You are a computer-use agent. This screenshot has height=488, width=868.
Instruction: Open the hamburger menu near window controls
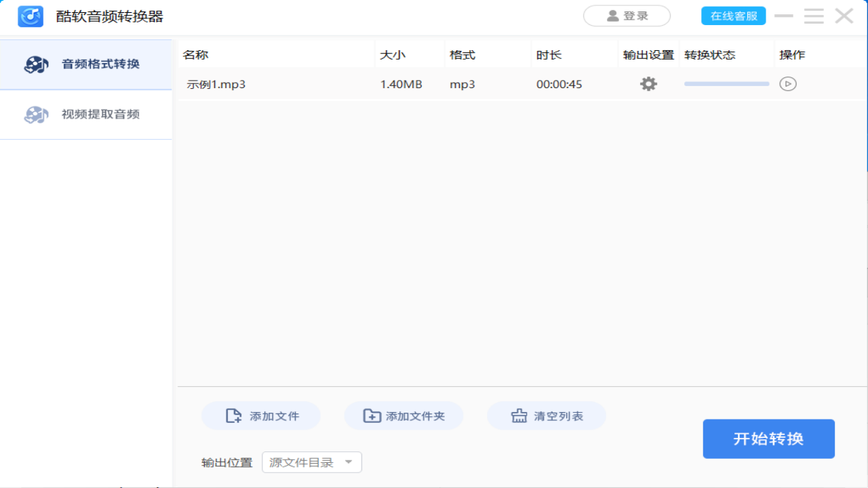pyautogui.click(x=814, y=16)
